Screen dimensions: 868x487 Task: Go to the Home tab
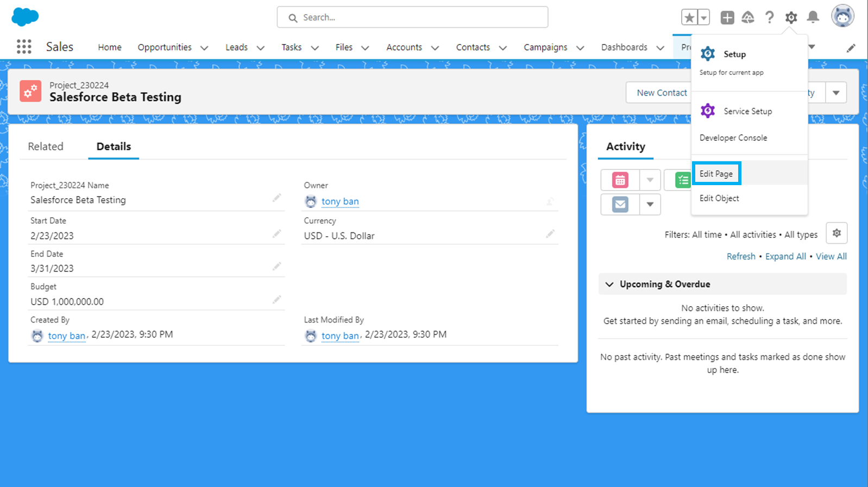click(x=110, y=47)
